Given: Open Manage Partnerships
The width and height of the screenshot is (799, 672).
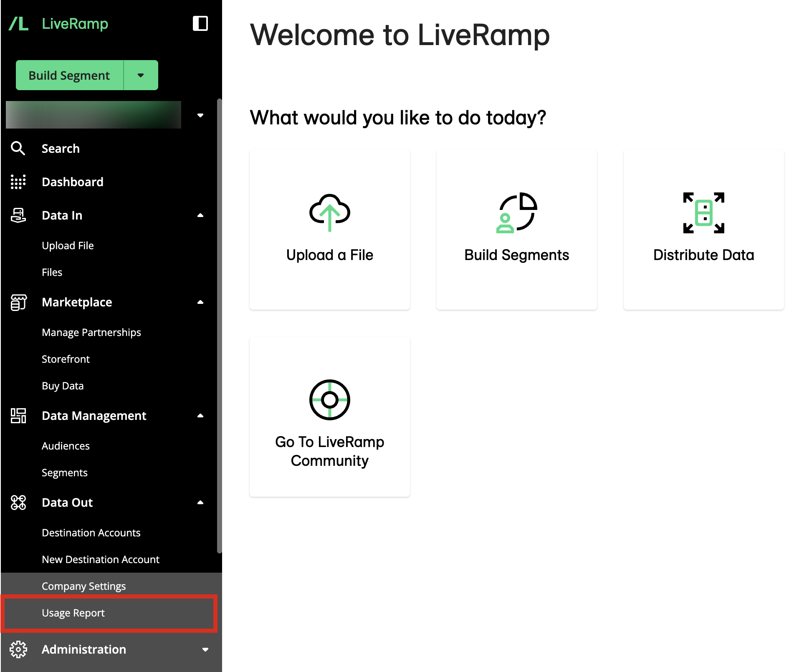Looking at the screenshot, I should click(x=91, y=332).
